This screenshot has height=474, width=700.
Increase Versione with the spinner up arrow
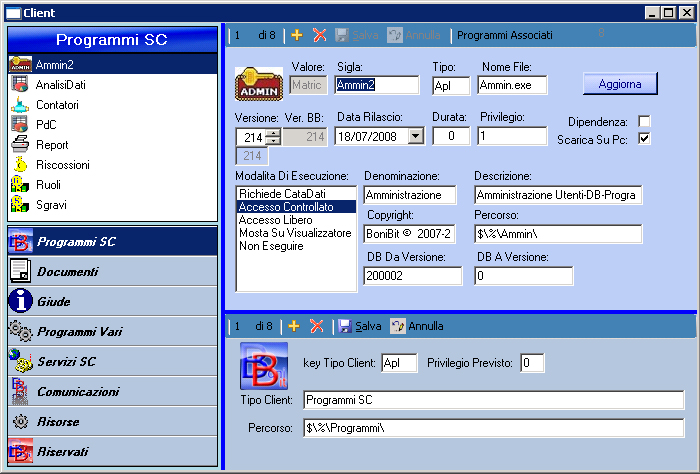273,133
